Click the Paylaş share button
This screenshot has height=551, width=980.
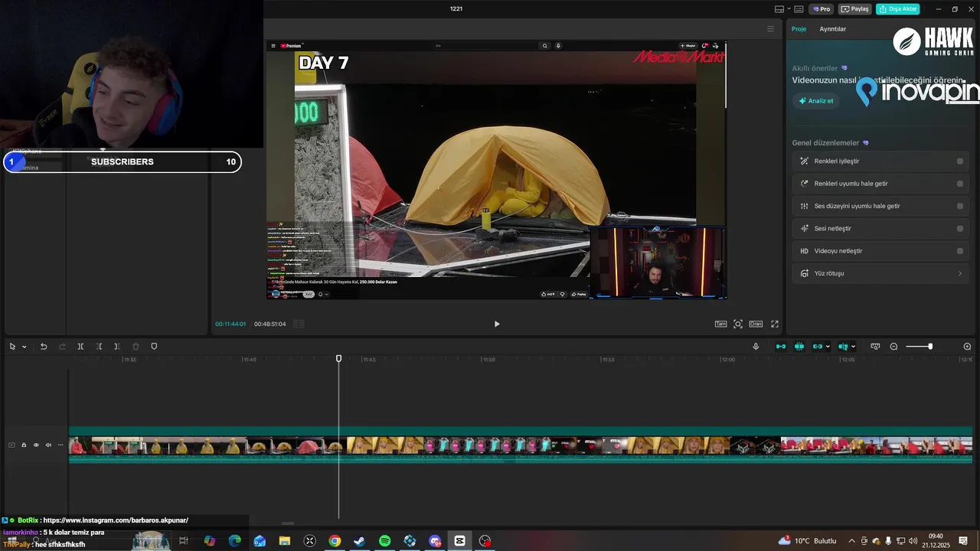pos(855,9)
